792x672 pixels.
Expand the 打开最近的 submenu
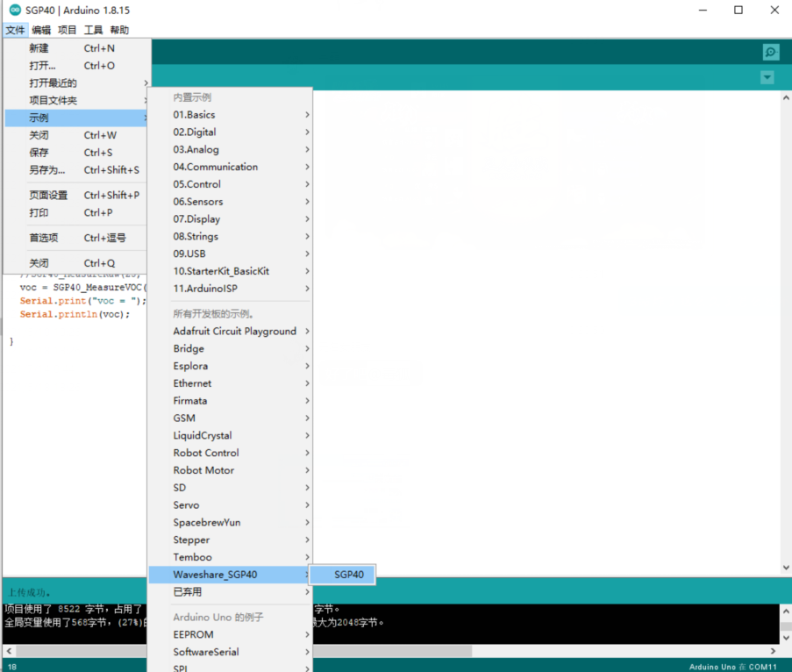pos(75,82)
